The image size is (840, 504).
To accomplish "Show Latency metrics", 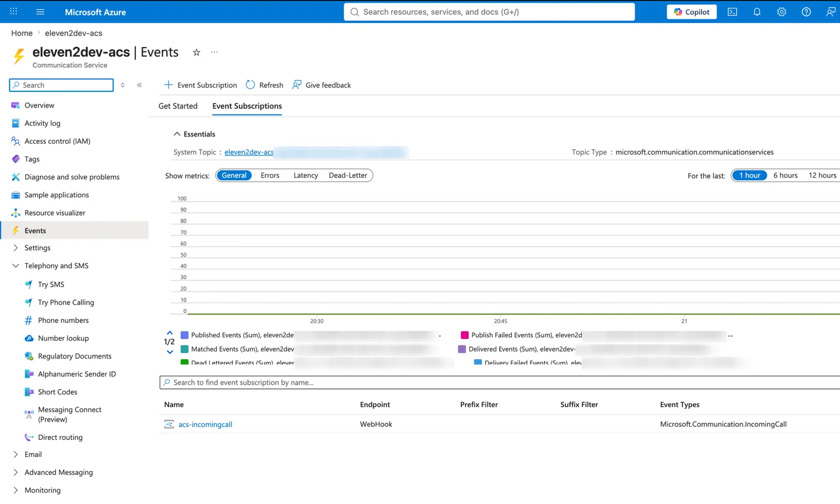I will (x=306, y=175).
